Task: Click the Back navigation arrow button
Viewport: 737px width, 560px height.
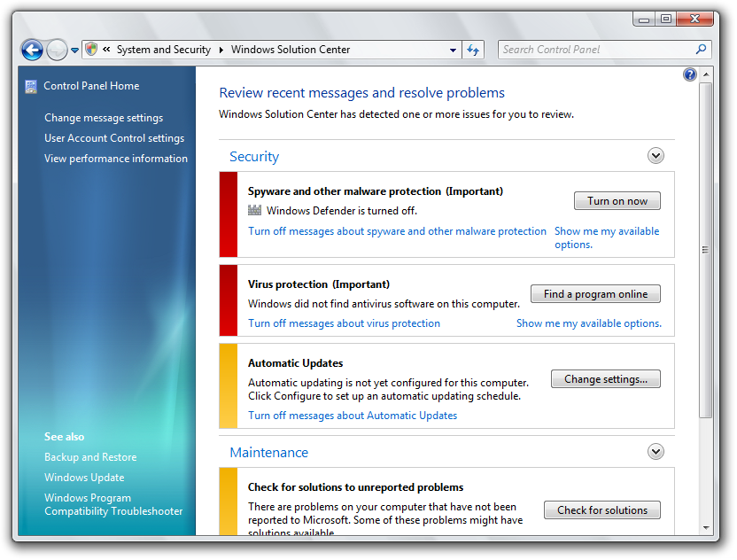Action: [x=32, y=50]
